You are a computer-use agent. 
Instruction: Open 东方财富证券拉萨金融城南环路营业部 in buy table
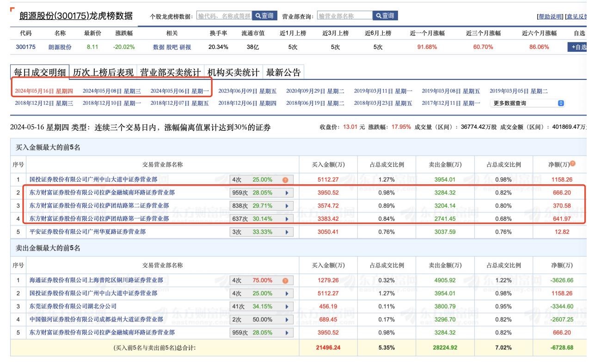[x=102, y=192]
